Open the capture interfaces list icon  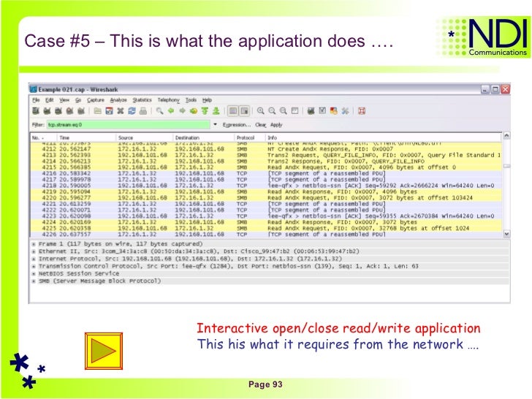point(36,111)
